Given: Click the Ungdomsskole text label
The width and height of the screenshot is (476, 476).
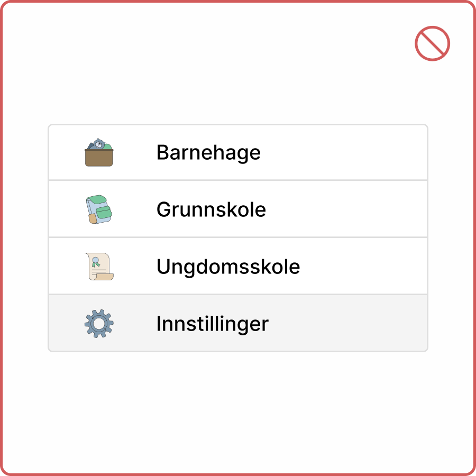Looking at the screenshot, I should click(228, 267).
